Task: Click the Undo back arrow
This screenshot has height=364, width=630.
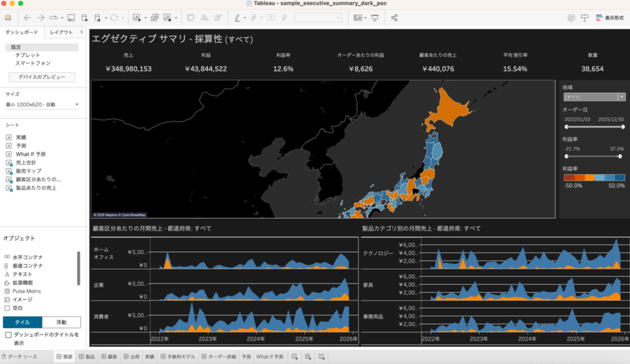Action: (27, 18)
